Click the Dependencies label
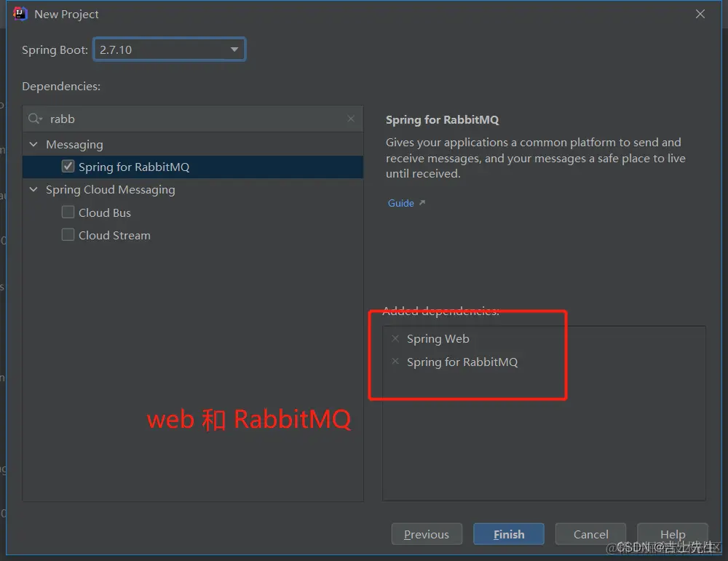728x561 pixels. click(x=61, y=87)
